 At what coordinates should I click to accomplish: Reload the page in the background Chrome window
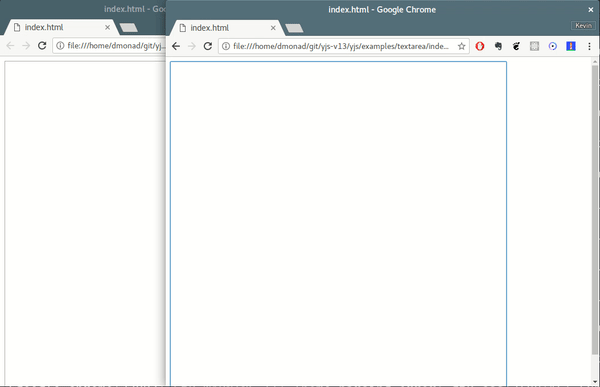tap(42, 46)
